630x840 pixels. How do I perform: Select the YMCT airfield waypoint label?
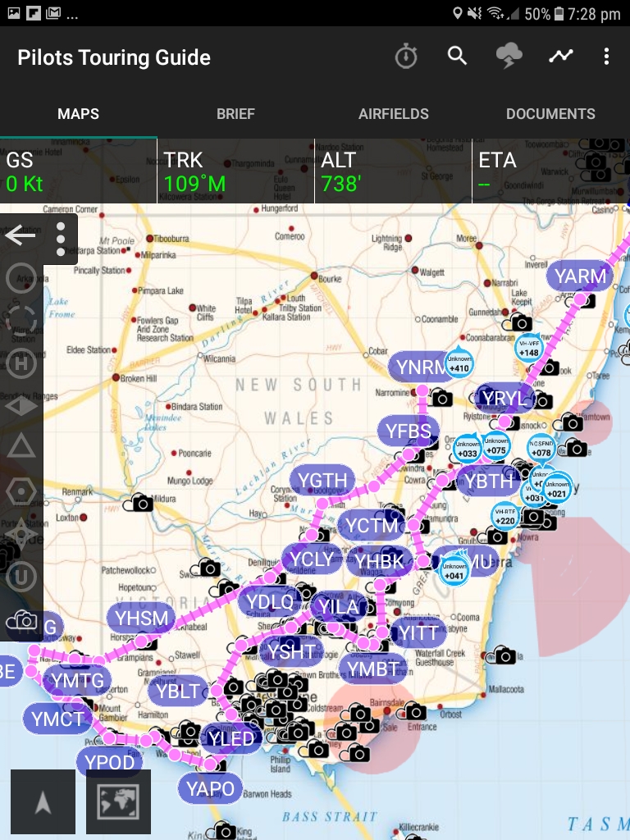tap(58, 719)
